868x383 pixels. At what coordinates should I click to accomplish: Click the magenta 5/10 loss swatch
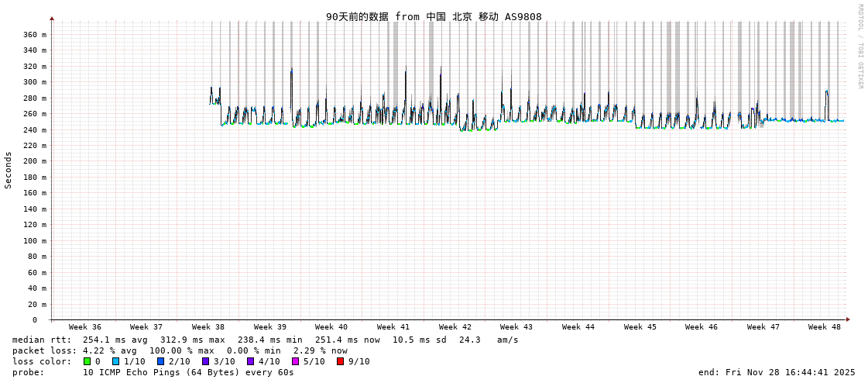(x=295, y=361)
